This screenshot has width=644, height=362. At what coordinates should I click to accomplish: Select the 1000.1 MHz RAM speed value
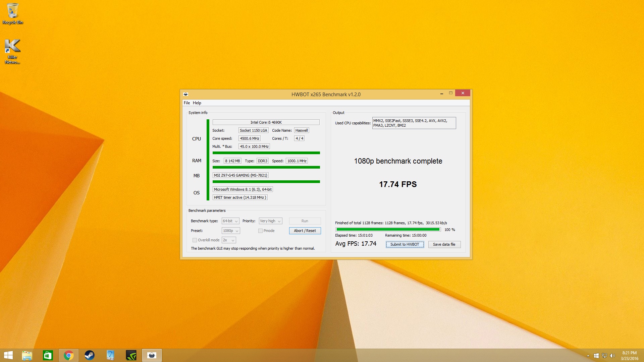click(297, 161)
